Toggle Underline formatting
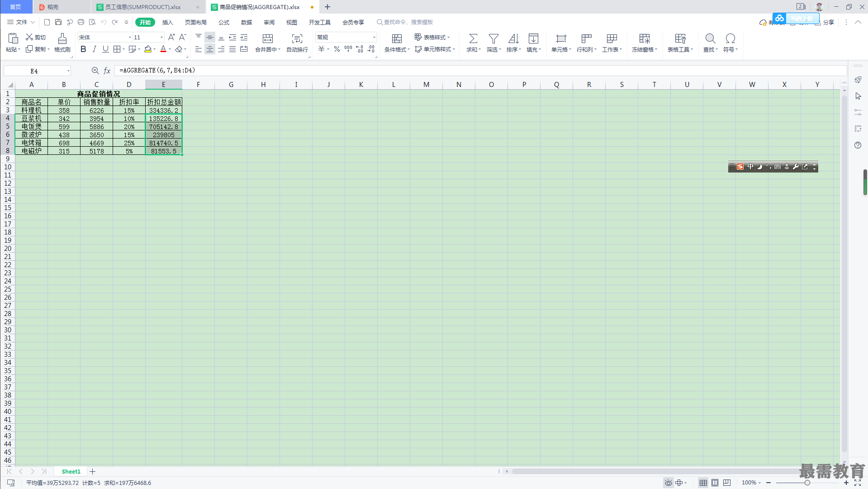The height and width of the screenshot is (489, 868). point(105,49)
